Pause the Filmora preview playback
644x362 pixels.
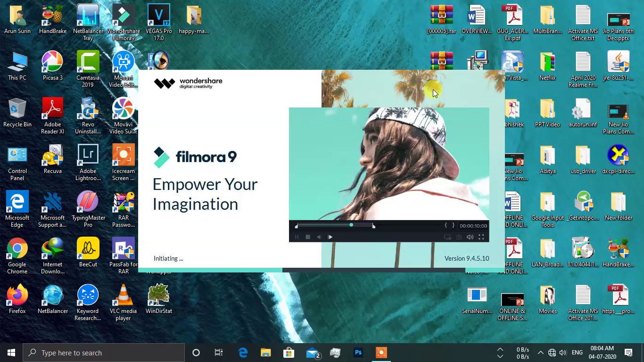[297, 237]
